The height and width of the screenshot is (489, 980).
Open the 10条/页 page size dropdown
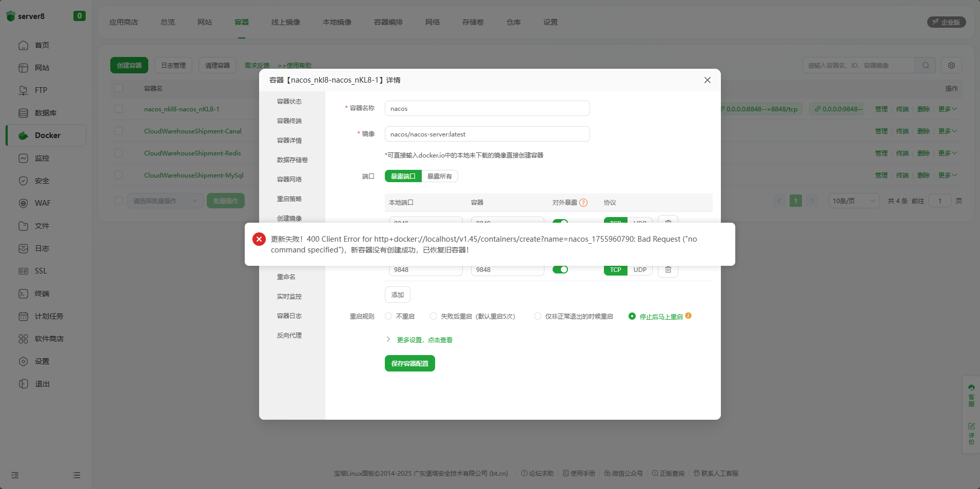(854, 201)
